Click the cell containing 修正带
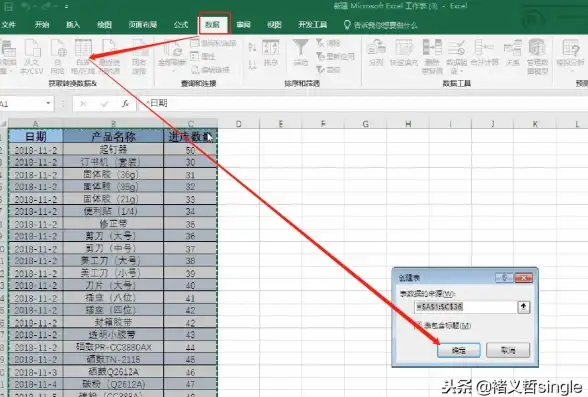The image size is (588, 397). 113,224
